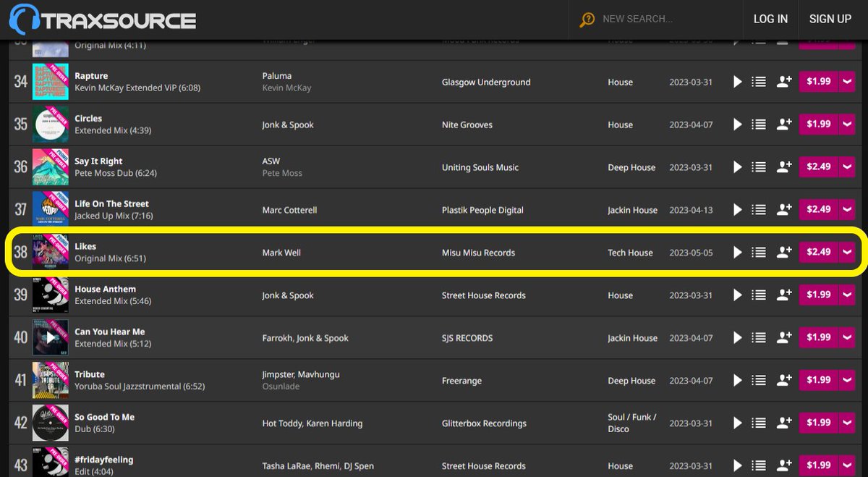Screen dimensions: 868x477
Task: Add Rapture to the play queue
Action: [759, 82]
